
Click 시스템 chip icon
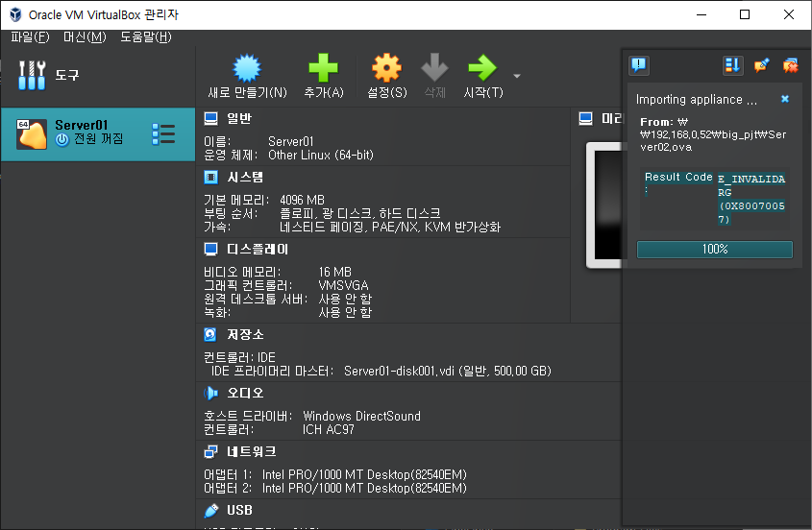[x=210, y=178]
